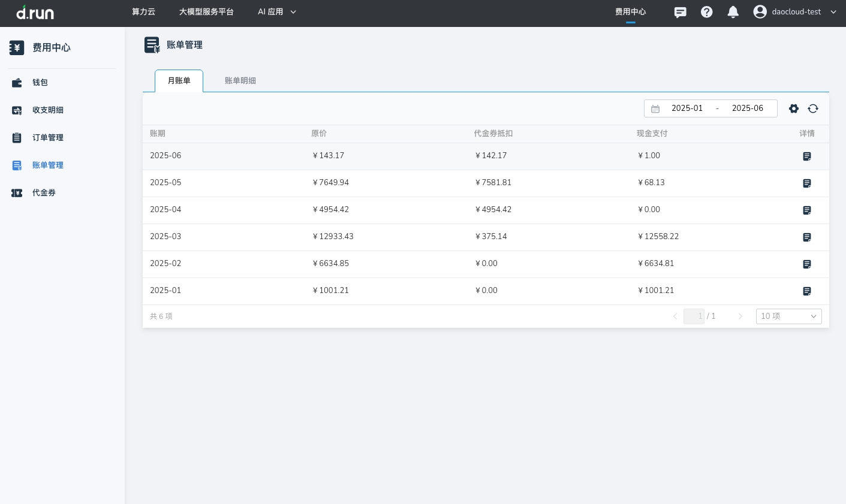
Task: Click the 现金支付 column header
Action: pyautogui.click(x=652, y=134)
